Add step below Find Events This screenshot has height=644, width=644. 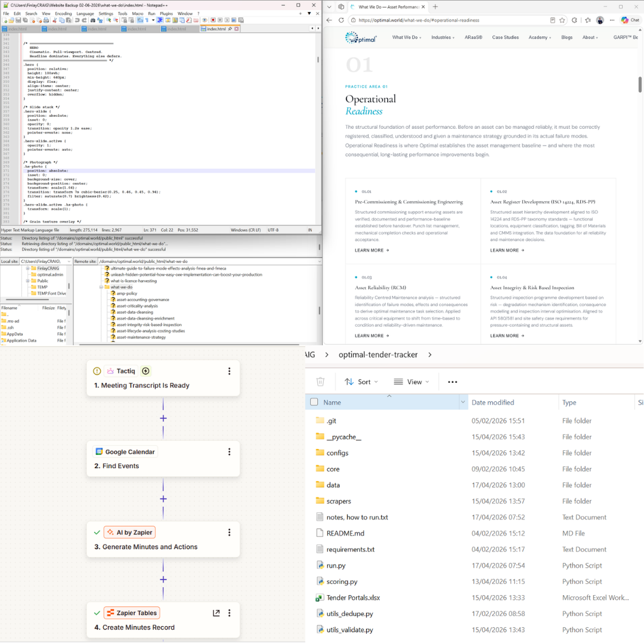[x=163, y=499]
